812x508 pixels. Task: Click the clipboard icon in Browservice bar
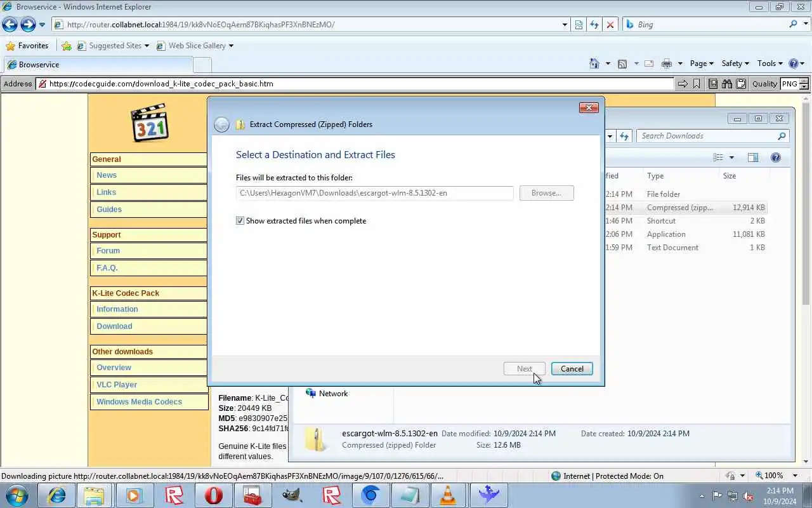(x=740, y=84)
